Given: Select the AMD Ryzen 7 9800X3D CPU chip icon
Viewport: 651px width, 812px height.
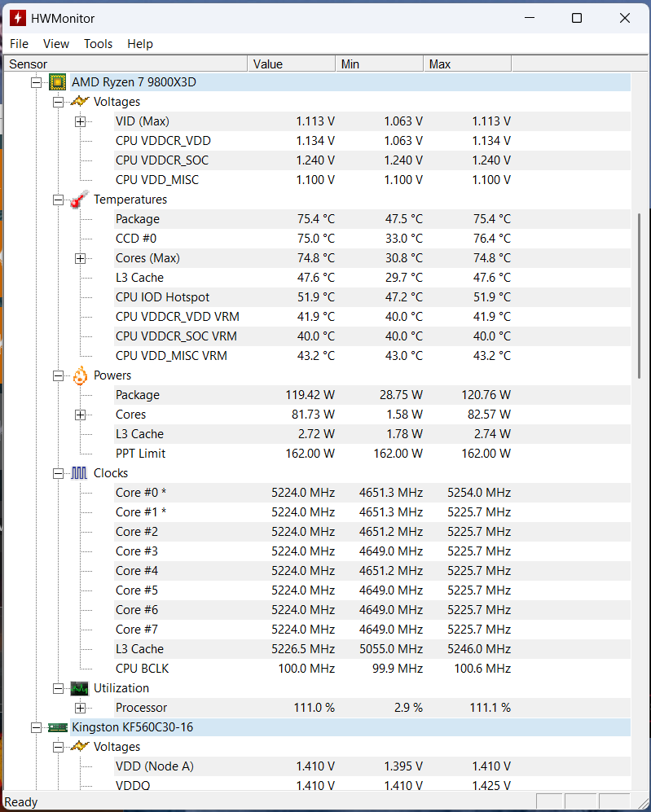Looking at the screenshot, I should tap(58, 82).
